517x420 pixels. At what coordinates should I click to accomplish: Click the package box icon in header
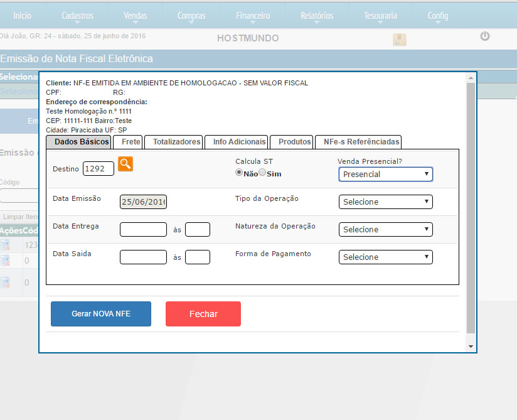[399, 40]
